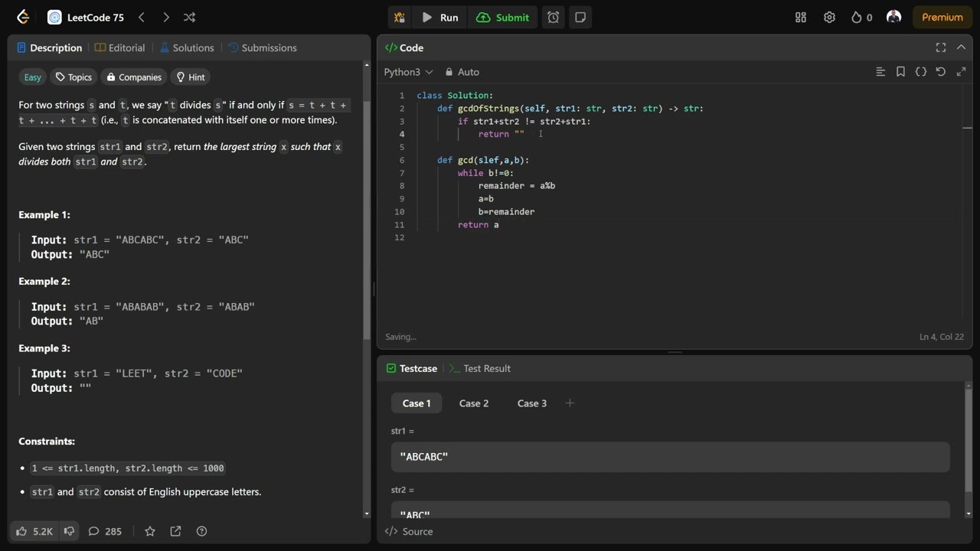This screenshot has width=980, height=551.
Task: Open the Python3 language dropdown
Action: pos(408,72)
